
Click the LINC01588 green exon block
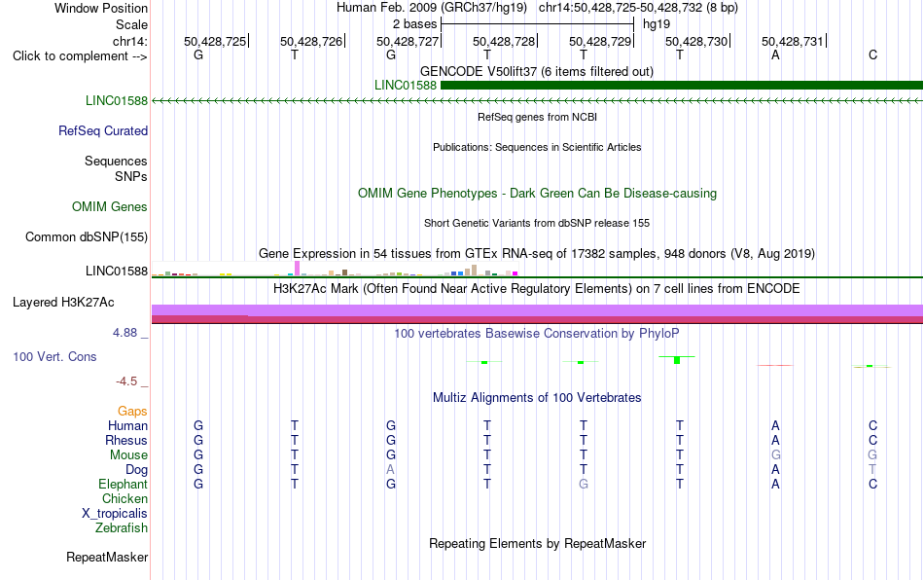[x=682, y=86]
